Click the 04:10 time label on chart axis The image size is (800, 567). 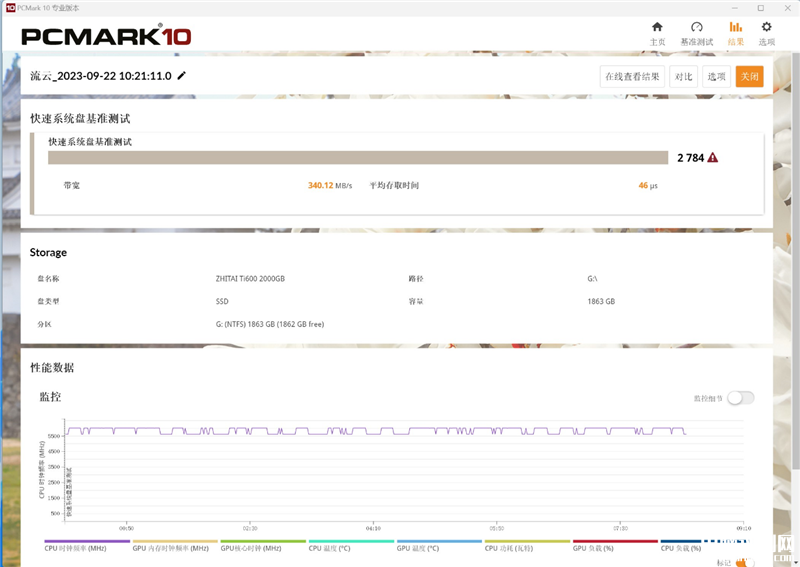pos(373,528)
